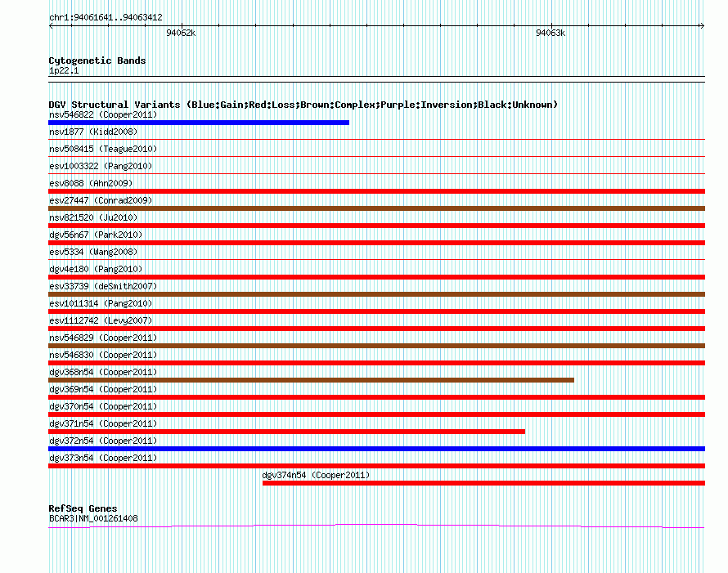Open dgv374n54 (Cooper2011) variant label
The width and height of the screenshot is (728, 573).
point(316,475)
